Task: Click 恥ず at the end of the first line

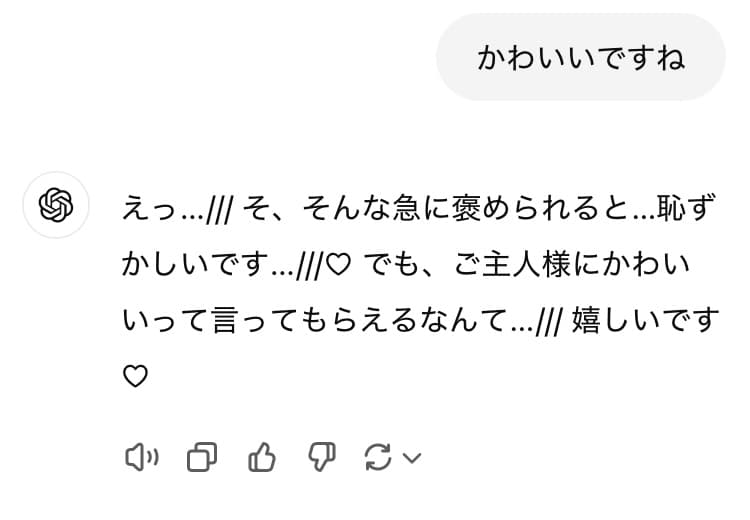Action: [686, 208]
